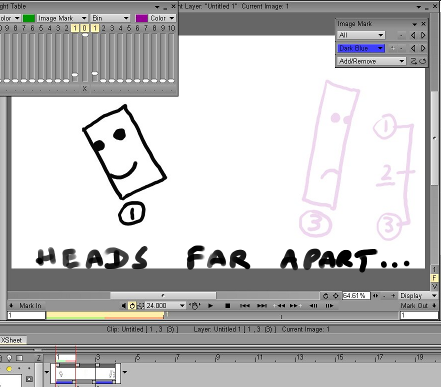Click the Z button in timeline header
This screenshot has width=441, height=387.
point(39,358)
